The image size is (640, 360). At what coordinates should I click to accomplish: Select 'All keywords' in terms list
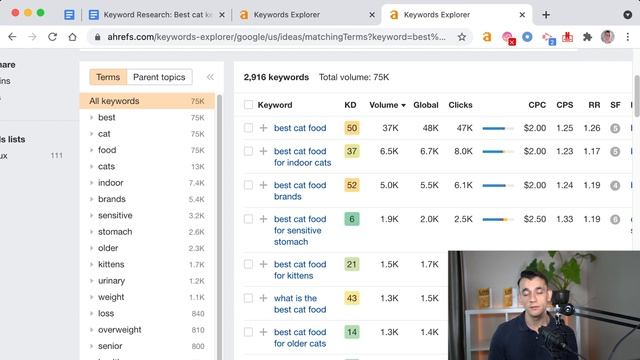pos(147,101)
